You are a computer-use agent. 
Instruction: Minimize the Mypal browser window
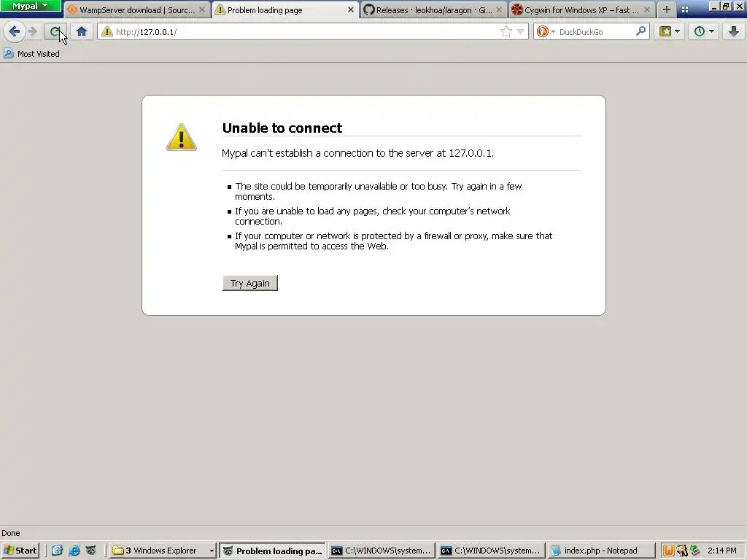point(713,6)
